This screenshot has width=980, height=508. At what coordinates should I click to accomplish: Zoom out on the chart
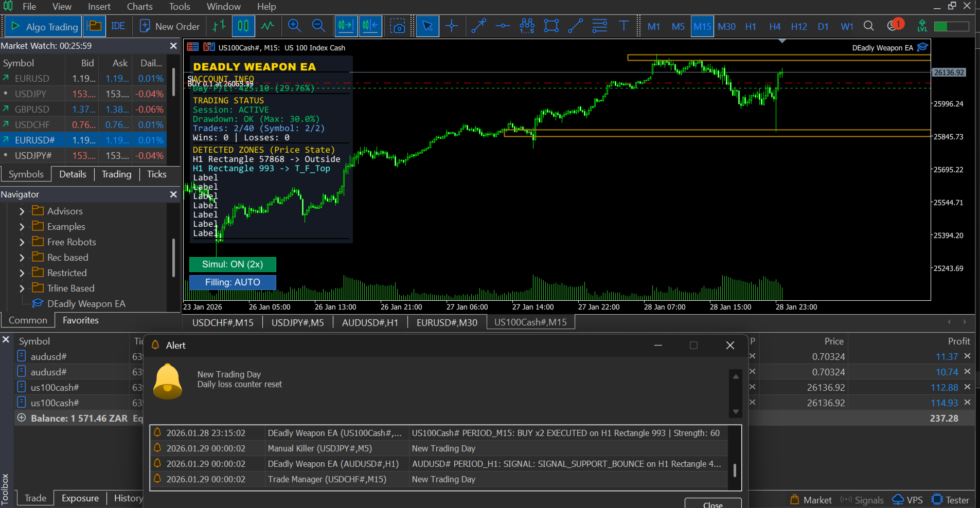click(x=318, y=26)
